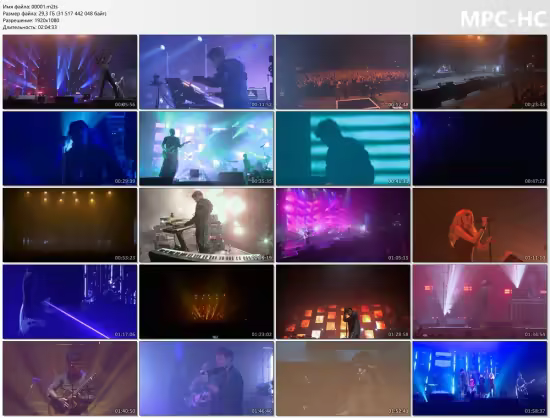Select the nearly dark navy 00:47:27 thumbnail

pos(480,148)
